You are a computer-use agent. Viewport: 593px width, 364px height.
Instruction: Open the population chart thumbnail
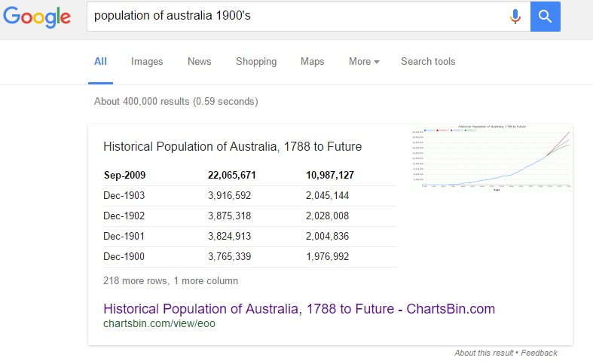[491, 158]
